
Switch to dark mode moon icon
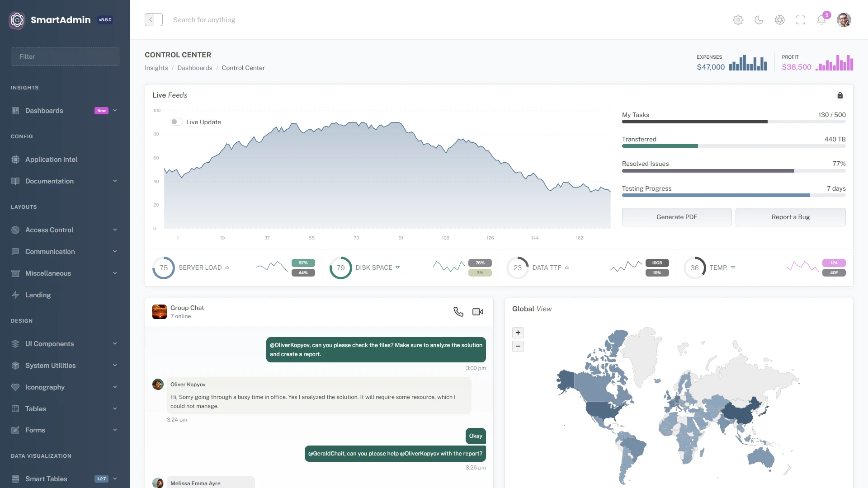tap(759, 20)
